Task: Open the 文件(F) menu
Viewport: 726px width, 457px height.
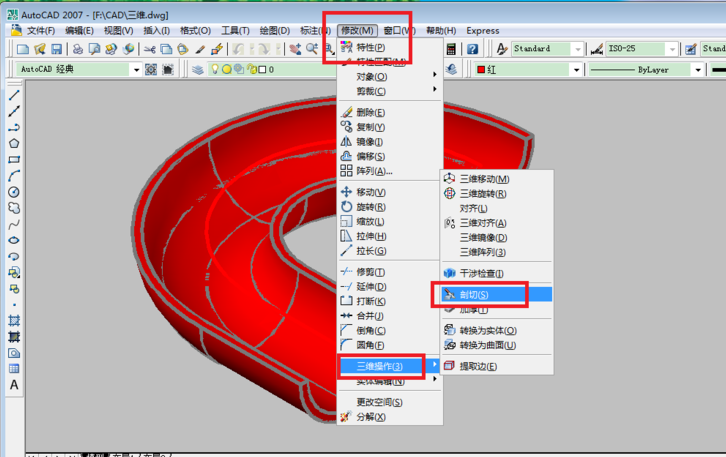Action: tap(40, 31)
